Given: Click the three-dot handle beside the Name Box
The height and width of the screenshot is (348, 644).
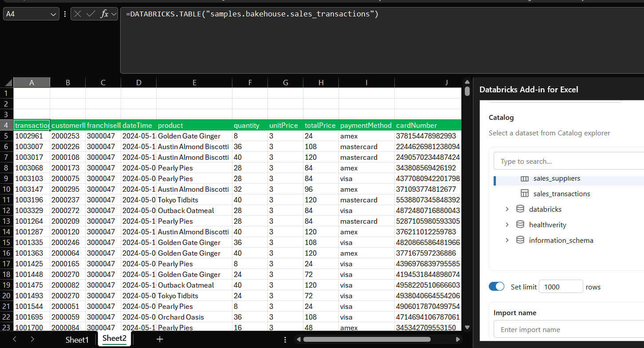Looking at the screenshot, I should pyautogui.click(x=65, y=14).
